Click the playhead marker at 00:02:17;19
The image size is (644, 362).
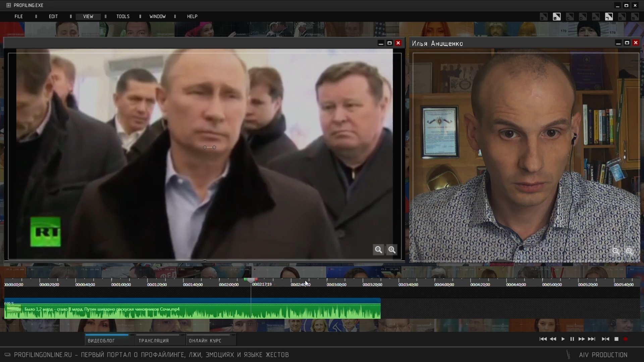251,280
